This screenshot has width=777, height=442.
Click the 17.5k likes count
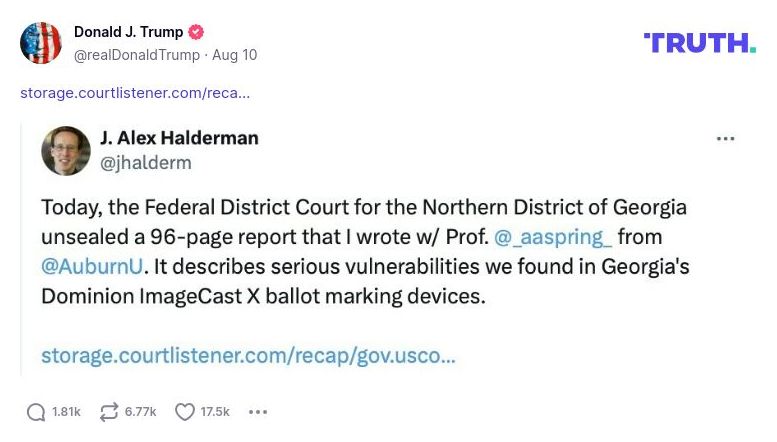tap(215, 412)
